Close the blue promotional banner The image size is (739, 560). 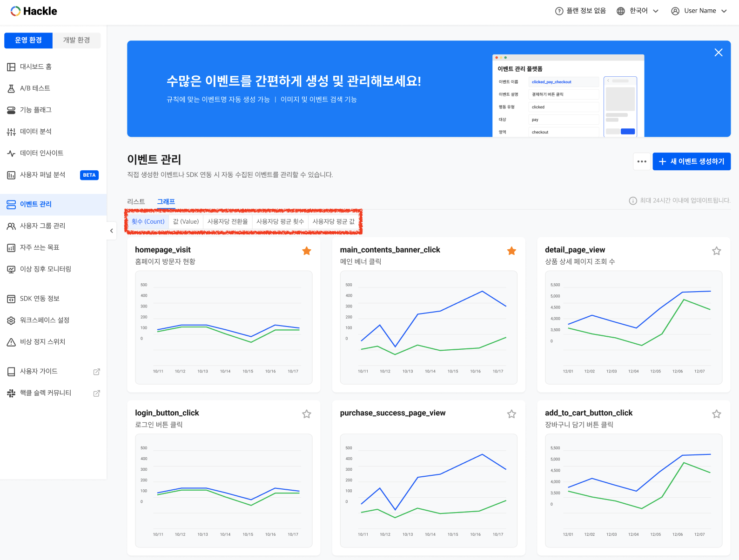coord(719,53)
